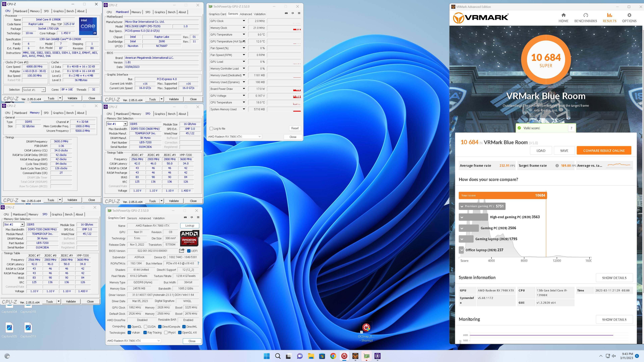Open VRMark Benchmarks gauge icon
The height and width of the screenshot is (362, 644).
pos(585,15)
